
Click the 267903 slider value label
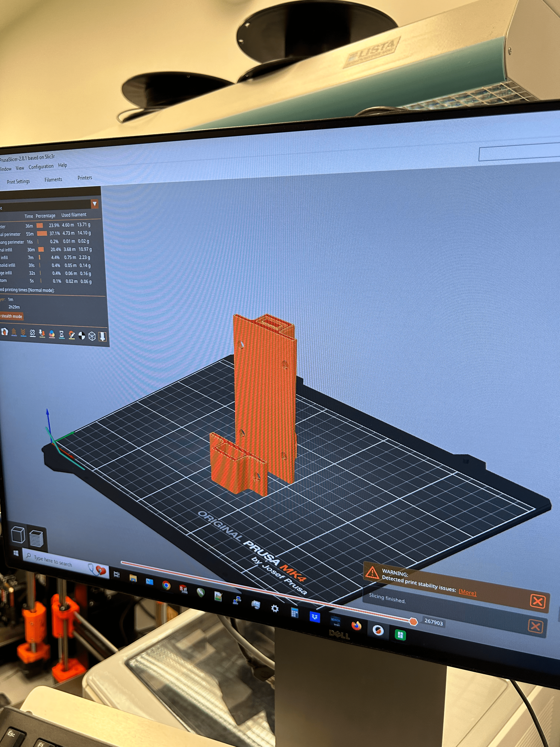[433, 622]
